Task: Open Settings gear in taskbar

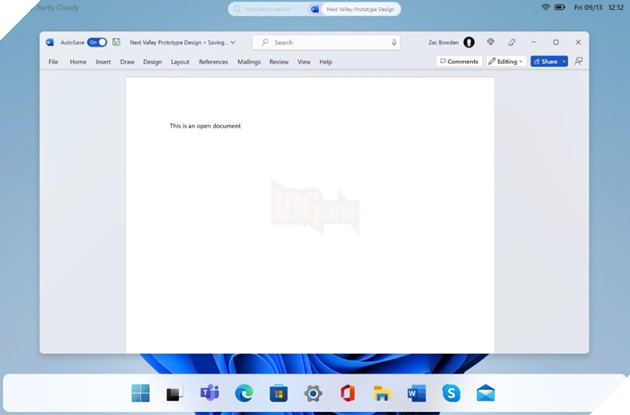Action: tap(313, 393)
